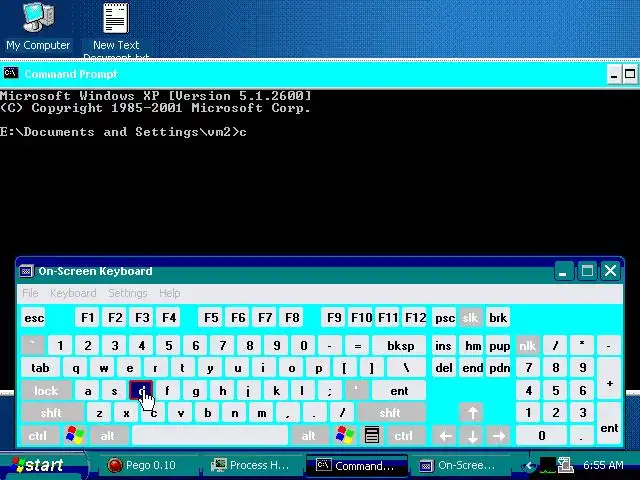Expand hidden tray icons arrow

click(x=530, y=465)
